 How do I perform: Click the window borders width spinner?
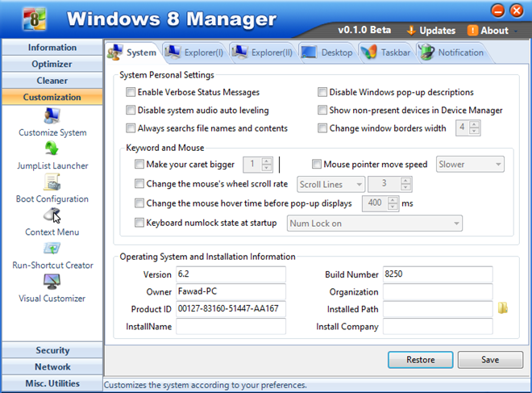click(x=468, y=128)
